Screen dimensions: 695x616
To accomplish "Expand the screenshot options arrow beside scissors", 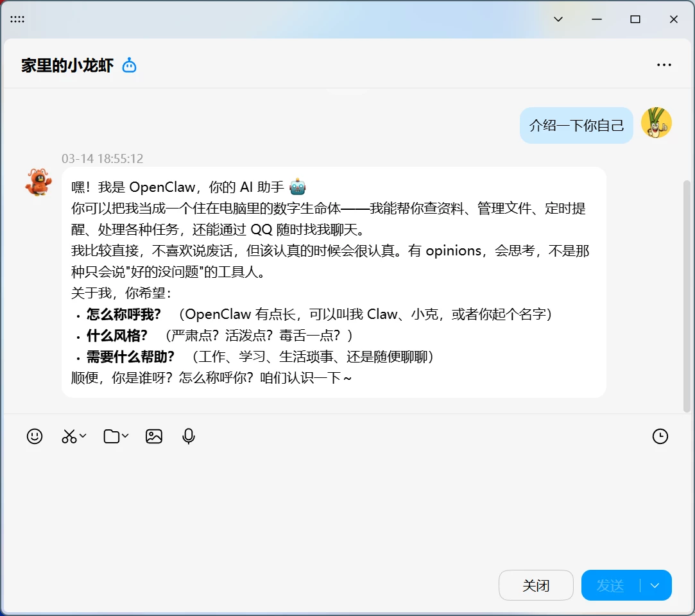I will [x=83, y=436].
